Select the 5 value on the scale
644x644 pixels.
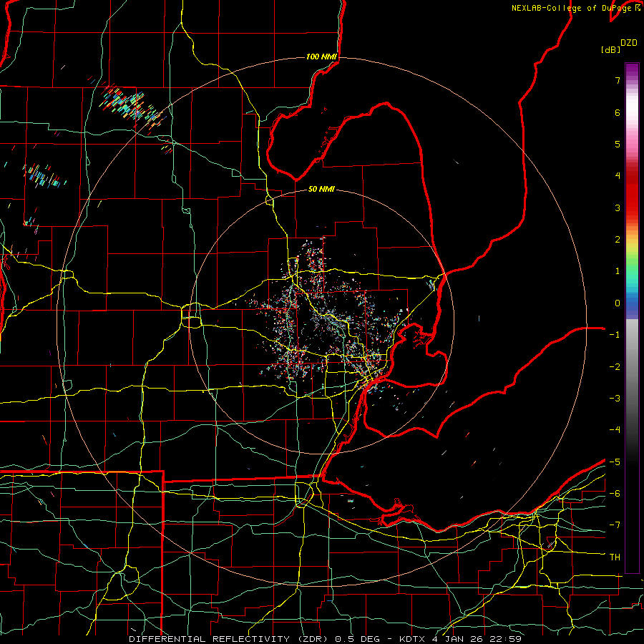point(618,144)
